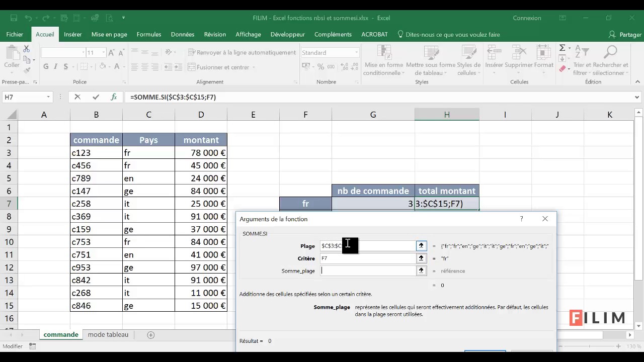Open Styles de cellules gallery
Image resolution: width=644 pixels, height=362 pixels.
pos(468,61)
